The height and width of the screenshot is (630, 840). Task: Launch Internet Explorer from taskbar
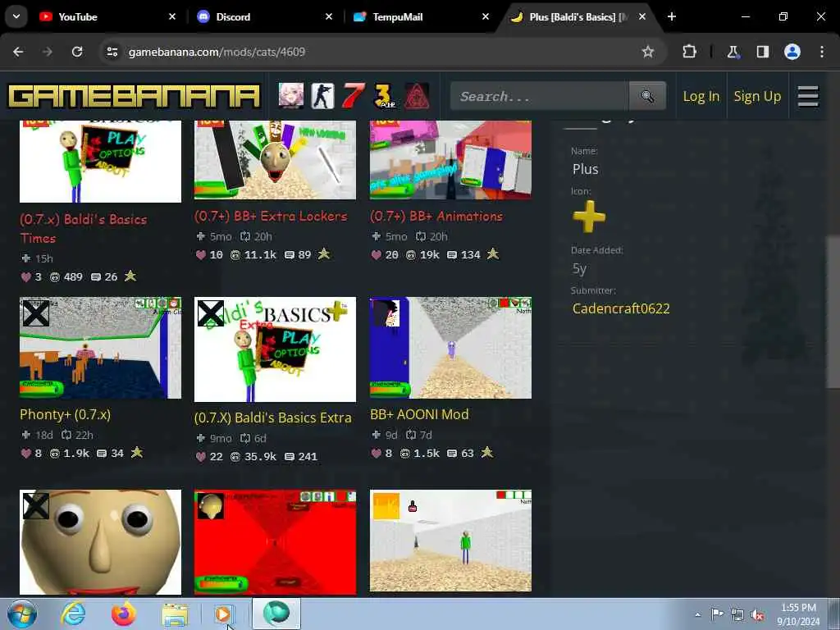pos(73,614)
